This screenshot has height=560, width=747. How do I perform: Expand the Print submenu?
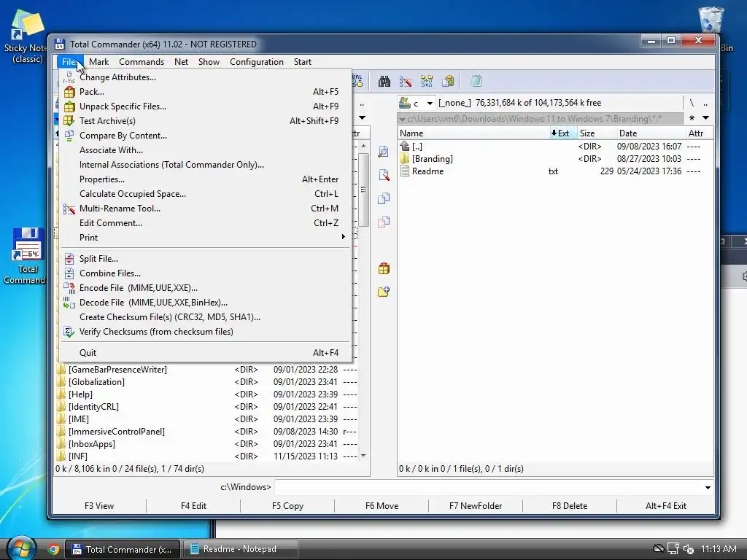coord(205,238)
